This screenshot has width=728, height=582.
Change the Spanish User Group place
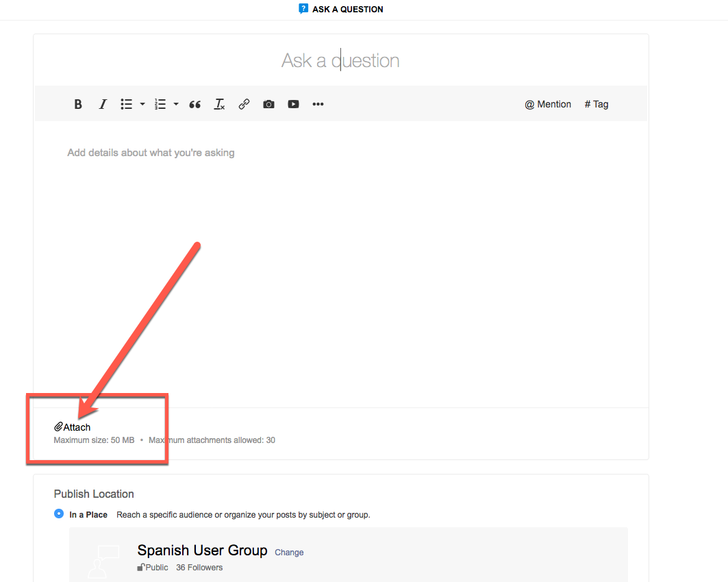click(289, 553)
